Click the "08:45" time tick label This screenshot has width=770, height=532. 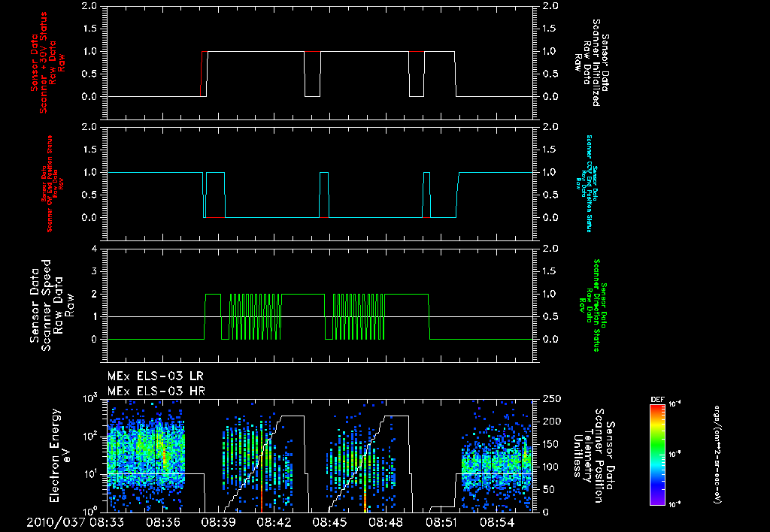[x=330, y=522]
